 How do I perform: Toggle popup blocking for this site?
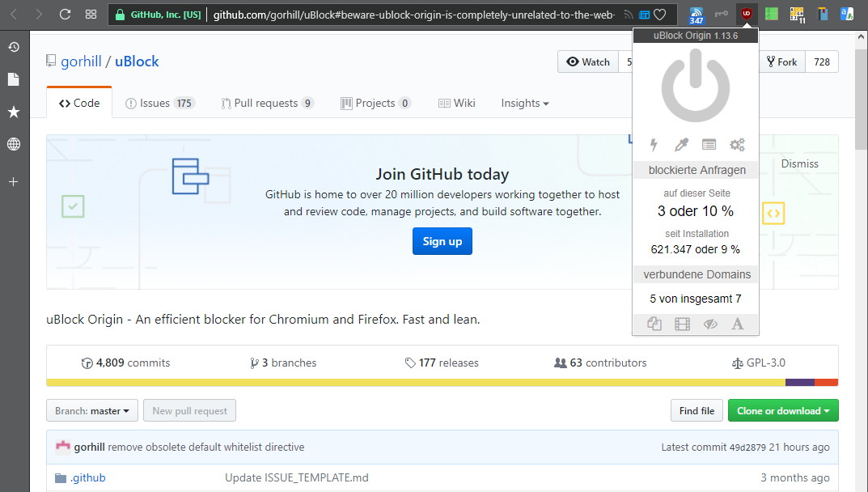654,324
